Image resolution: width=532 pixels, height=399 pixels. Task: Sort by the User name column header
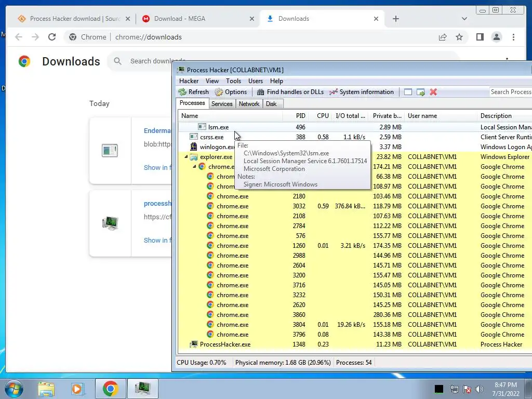click(x=441, y=116)
